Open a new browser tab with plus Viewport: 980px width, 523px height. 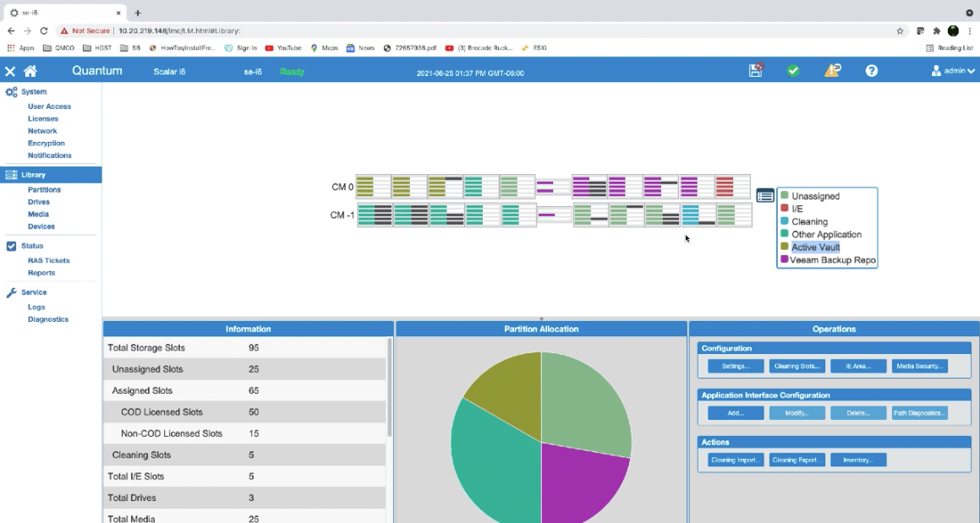pyautogui.click(x=138, y=13)
